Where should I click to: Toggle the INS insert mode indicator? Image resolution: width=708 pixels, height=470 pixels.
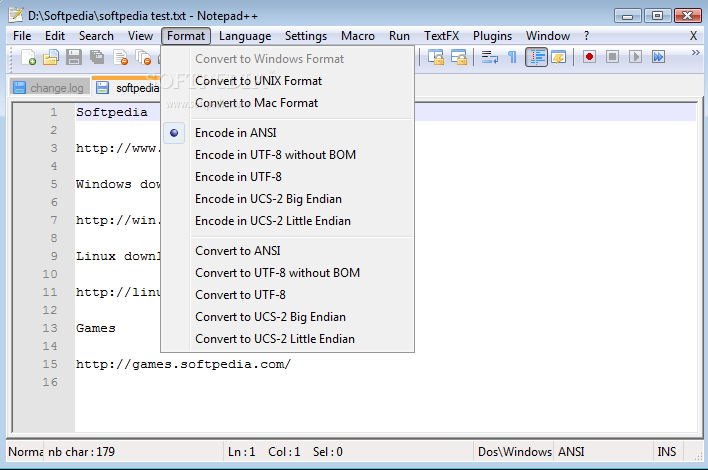pyautogui.click(x=667, y=452)
